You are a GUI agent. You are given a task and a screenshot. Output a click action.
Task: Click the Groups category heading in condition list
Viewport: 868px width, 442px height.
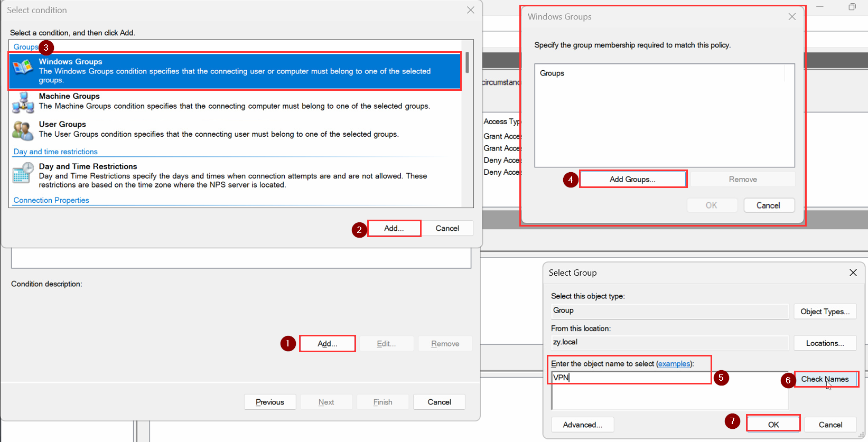[26, 47]
